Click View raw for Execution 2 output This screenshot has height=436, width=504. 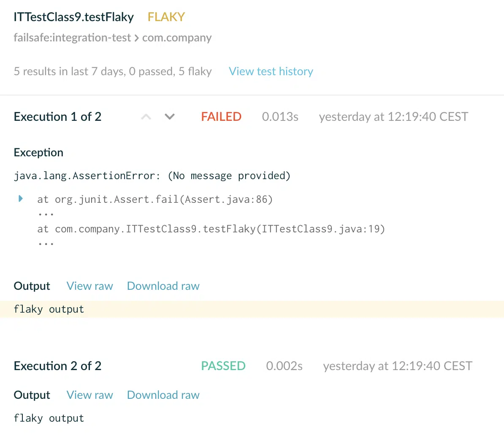89,395
